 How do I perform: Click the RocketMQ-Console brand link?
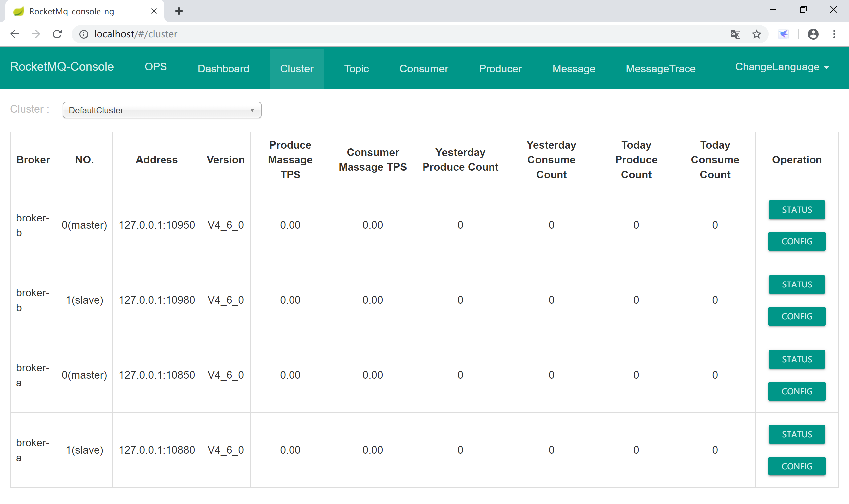pos(62,67)
